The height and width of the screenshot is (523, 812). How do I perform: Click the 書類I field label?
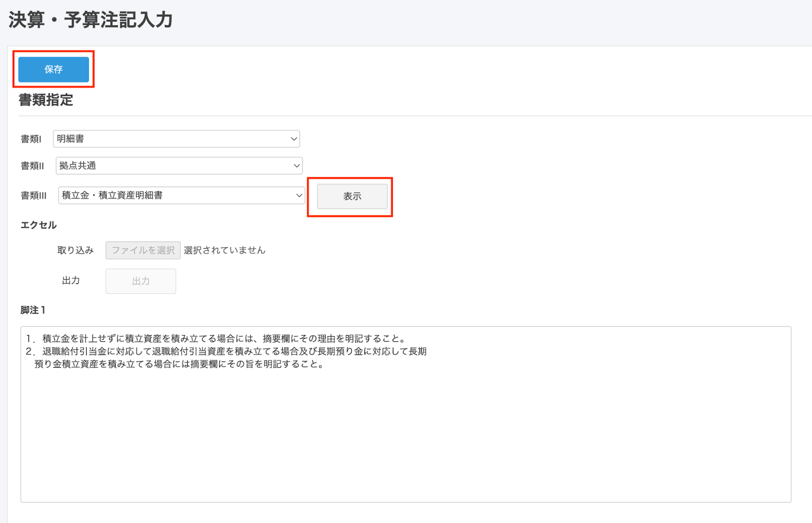31,139
